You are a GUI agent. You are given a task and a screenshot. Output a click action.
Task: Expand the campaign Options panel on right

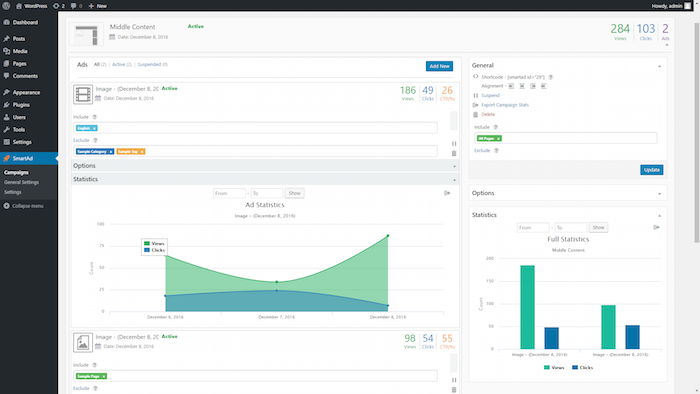pyautogui.click(x=568, y=193)
